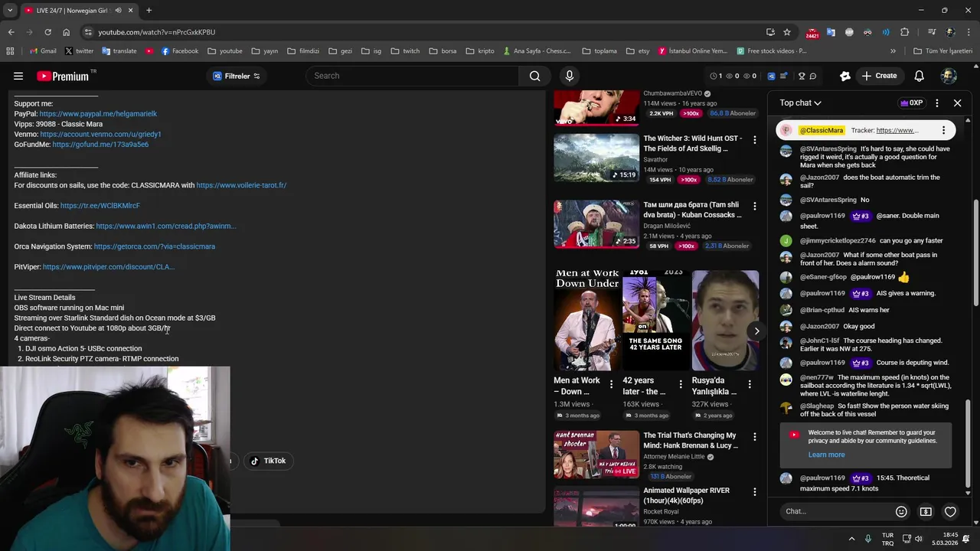980x551 pixels.
Task: Open the PayPal helgamarielk link
Action: pos(98,113)
